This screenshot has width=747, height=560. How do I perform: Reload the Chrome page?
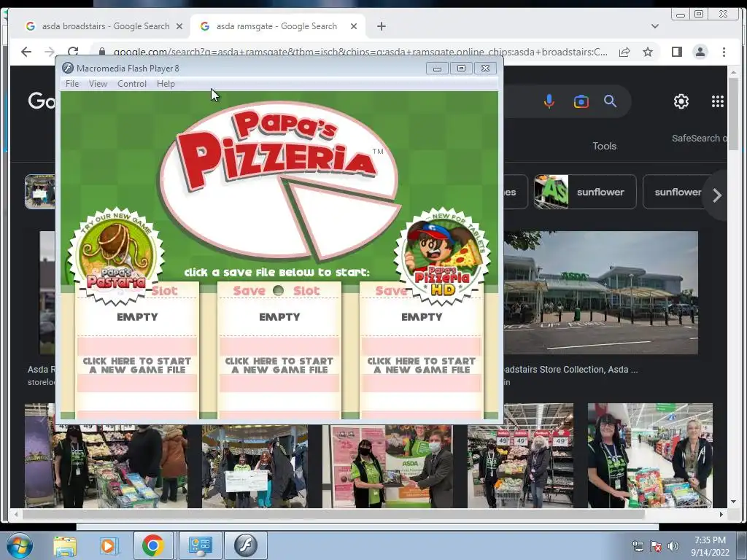click(x=73, y=52)
